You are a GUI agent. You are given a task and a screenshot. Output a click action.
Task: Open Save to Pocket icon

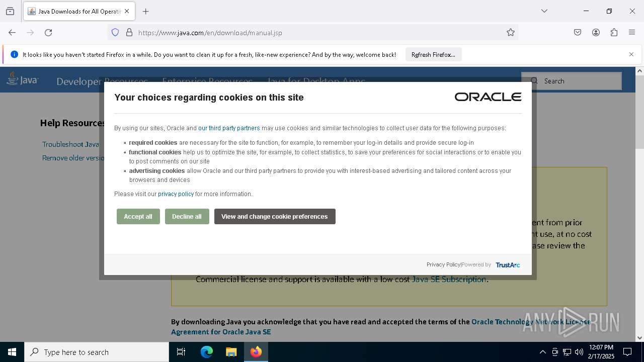point(578,33)
